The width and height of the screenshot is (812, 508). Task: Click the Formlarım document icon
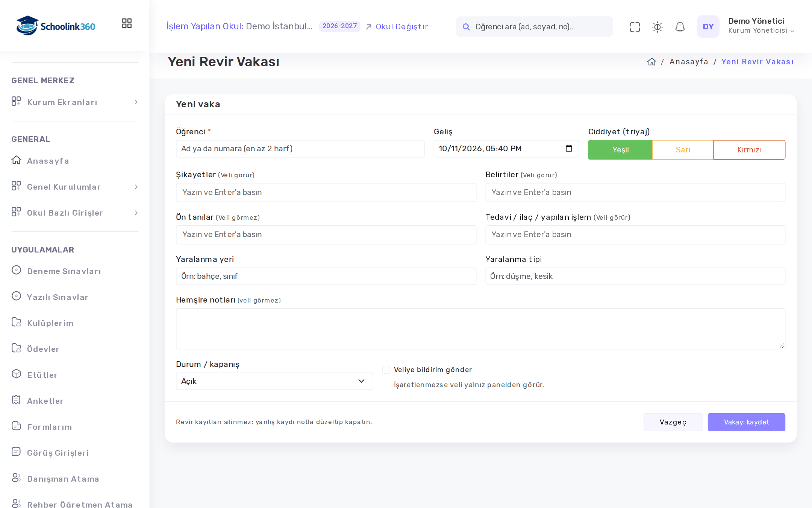(x=16, y=426)
